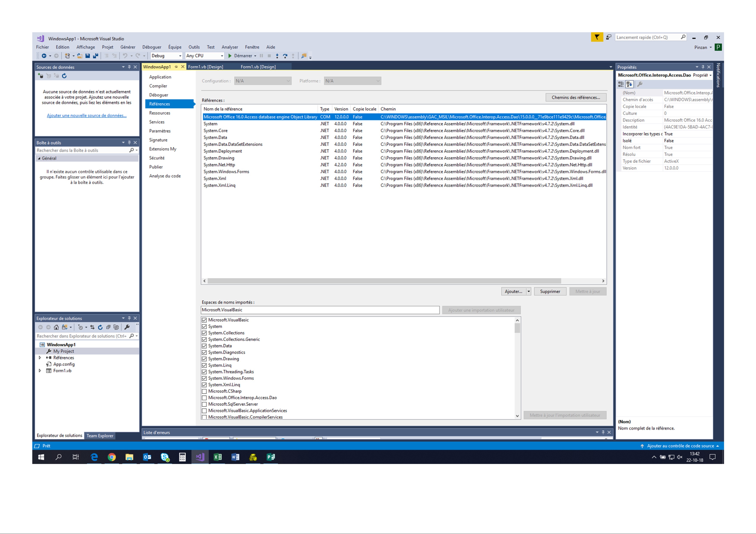Click Add New Data Source icon

point(41,76)
